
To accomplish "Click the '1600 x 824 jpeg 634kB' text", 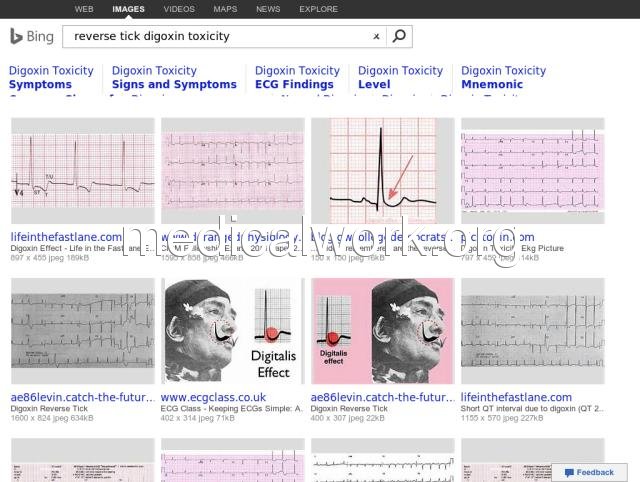I will (52, 418).
